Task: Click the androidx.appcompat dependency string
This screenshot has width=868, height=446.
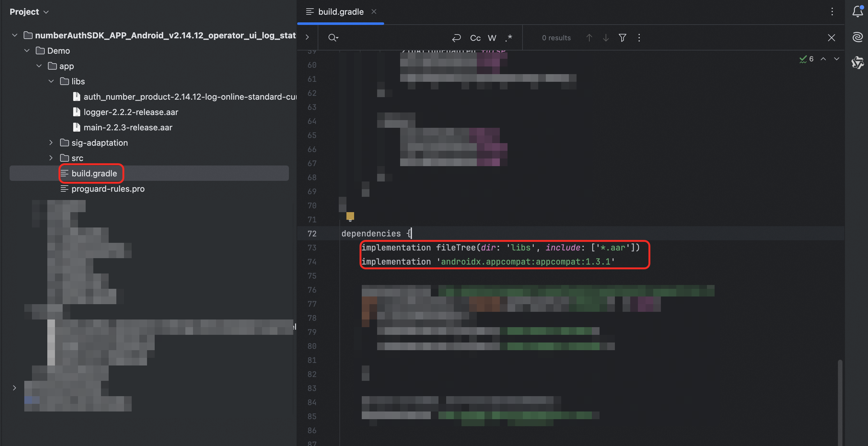Action: 526,262
